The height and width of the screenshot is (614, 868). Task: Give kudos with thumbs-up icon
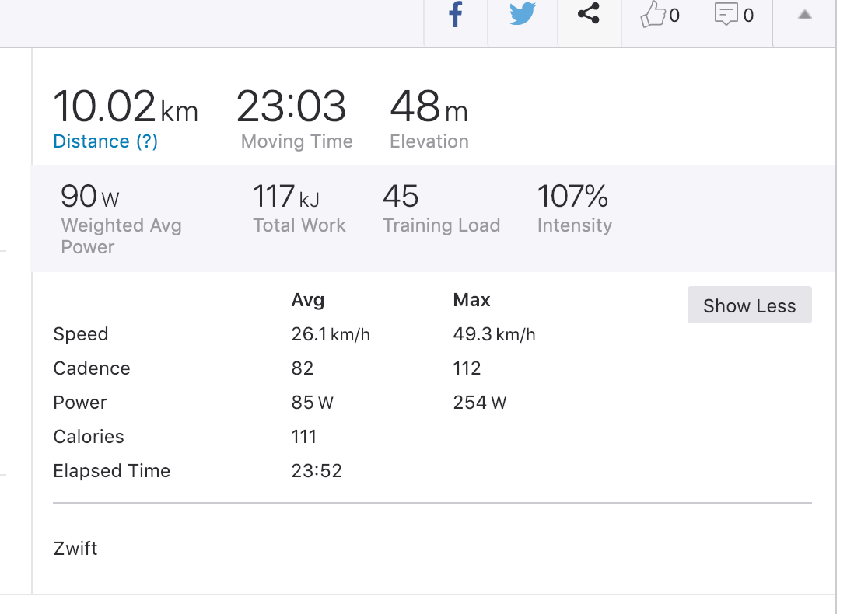653,15
